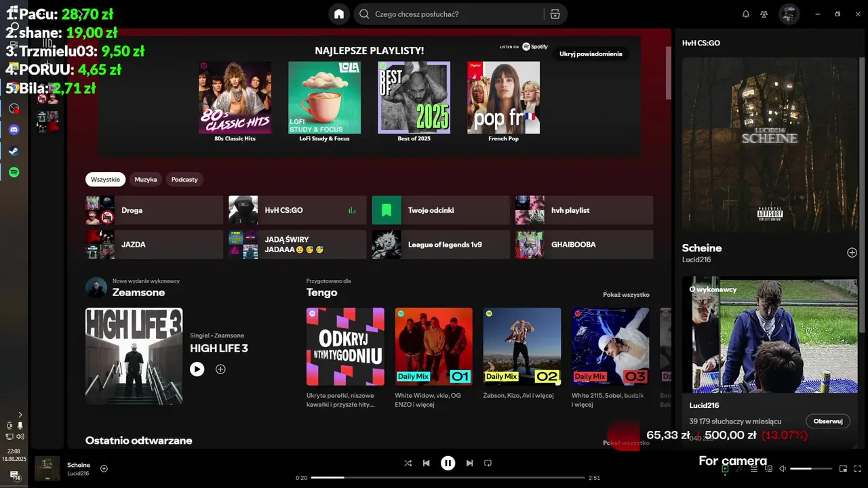868x488 pixels.
Task: Open lyrics with the microphone icon
Action: pos(739,468)
